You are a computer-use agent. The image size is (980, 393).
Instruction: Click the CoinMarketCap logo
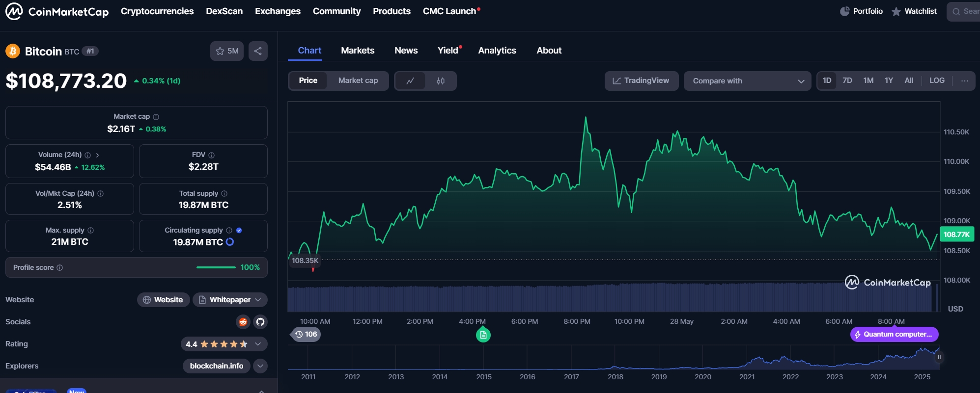click(x=57, y=11)
